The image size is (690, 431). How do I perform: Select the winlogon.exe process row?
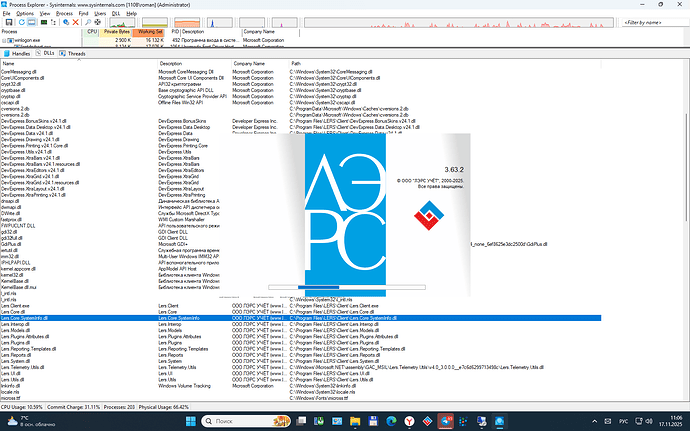pyautogui.click(x=26, y=39)
